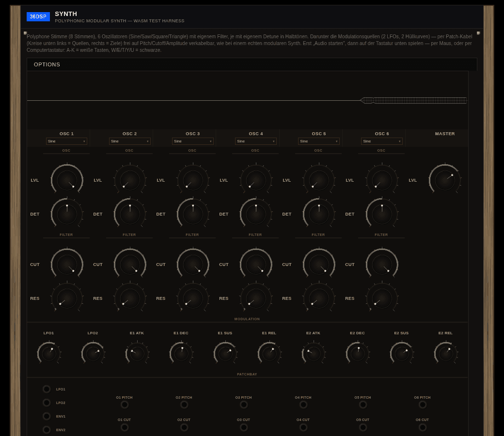Click the O6 CUT target jack
The width and height of the screenshot is (504, 436).
[x=423, y=427]
